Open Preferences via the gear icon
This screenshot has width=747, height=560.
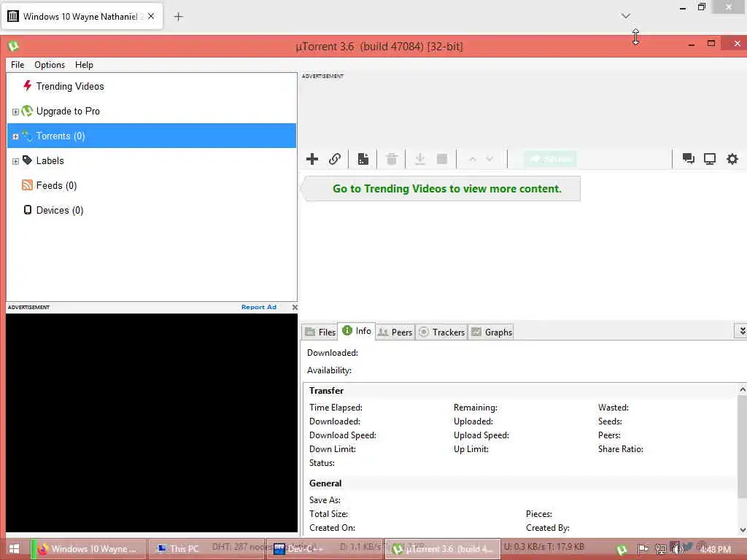(x=732, y=158)
